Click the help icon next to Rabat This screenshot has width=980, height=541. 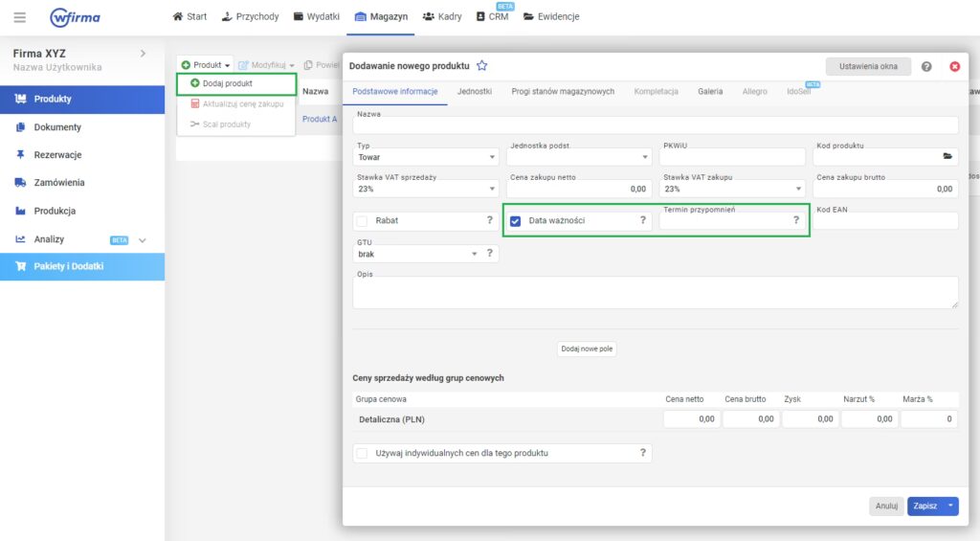coord(490,220)
